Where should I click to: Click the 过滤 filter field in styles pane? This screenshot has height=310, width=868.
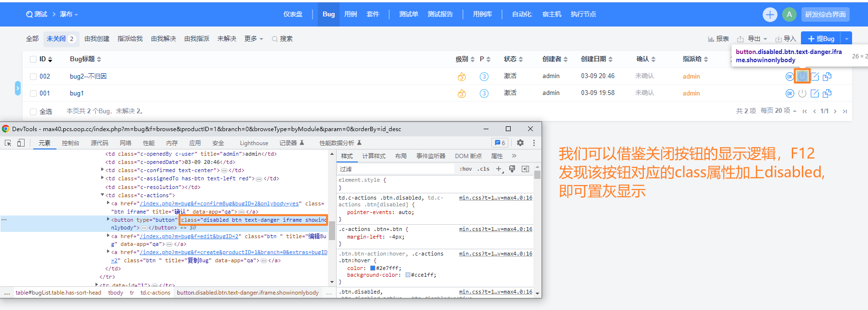click(395, 169)
